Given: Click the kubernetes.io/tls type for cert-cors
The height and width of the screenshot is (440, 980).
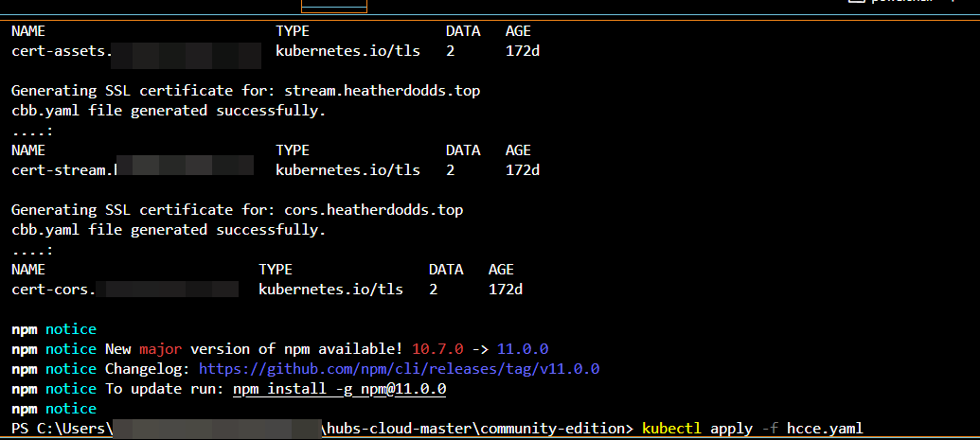Looking at the screenshot, I should 330,289.
